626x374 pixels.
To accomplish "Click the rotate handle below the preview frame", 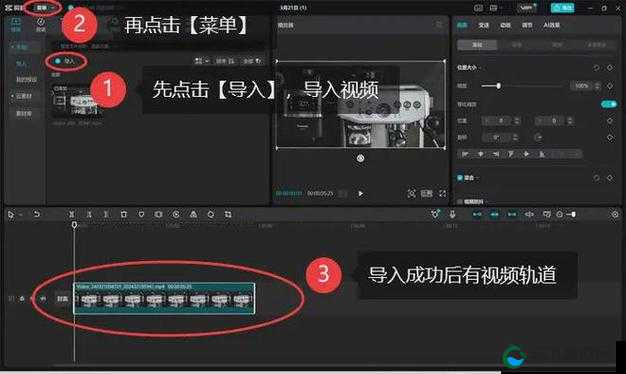I will coord(360,158).
